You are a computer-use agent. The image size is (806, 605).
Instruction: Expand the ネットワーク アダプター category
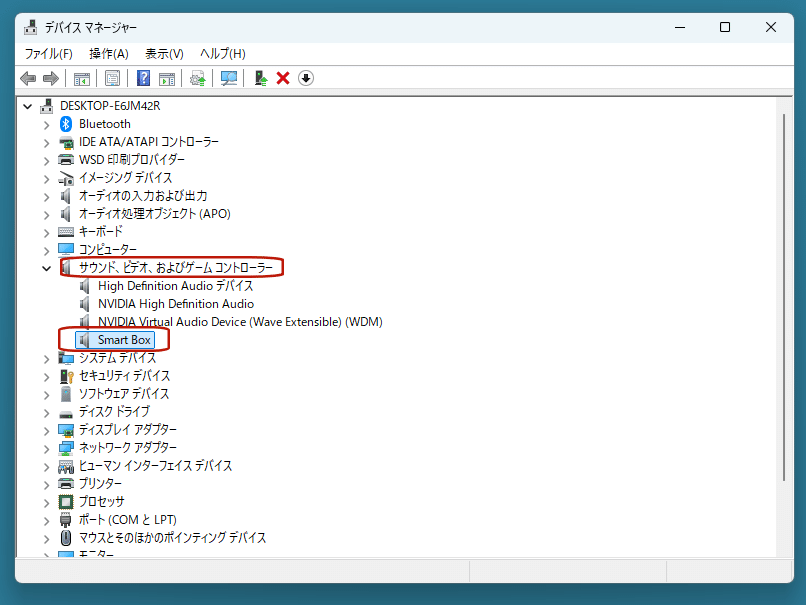tap(46, 448)
